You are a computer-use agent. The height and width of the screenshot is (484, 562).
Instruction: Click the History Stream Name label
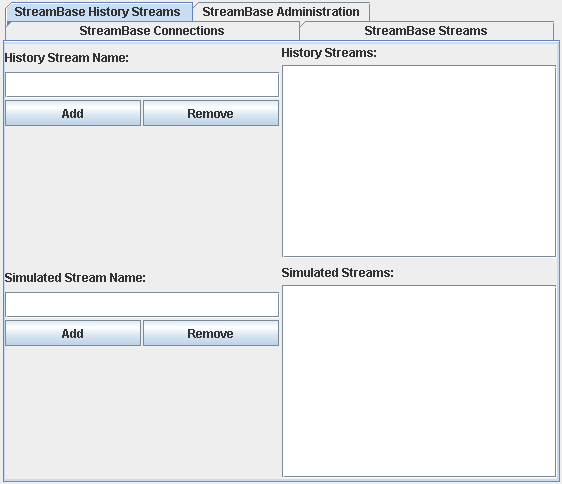pos(67,58)
